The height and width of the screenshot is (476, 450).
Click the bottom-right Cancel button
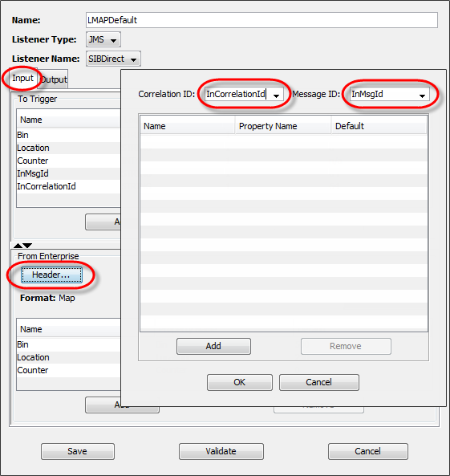click(367, 451)
